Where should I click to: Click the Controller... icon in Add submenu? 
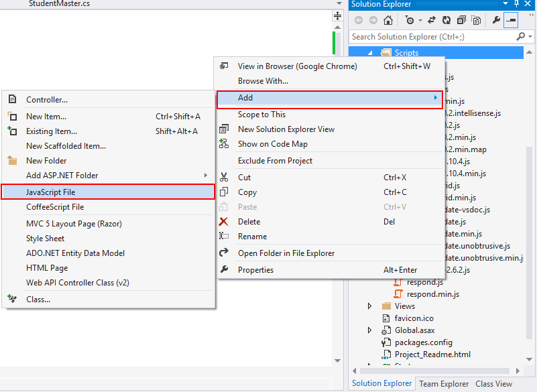tap(12, 99)
